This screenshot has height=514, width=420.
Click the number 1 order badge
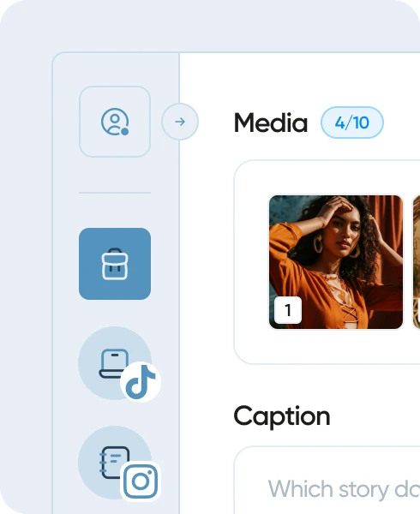coord(288,310)
